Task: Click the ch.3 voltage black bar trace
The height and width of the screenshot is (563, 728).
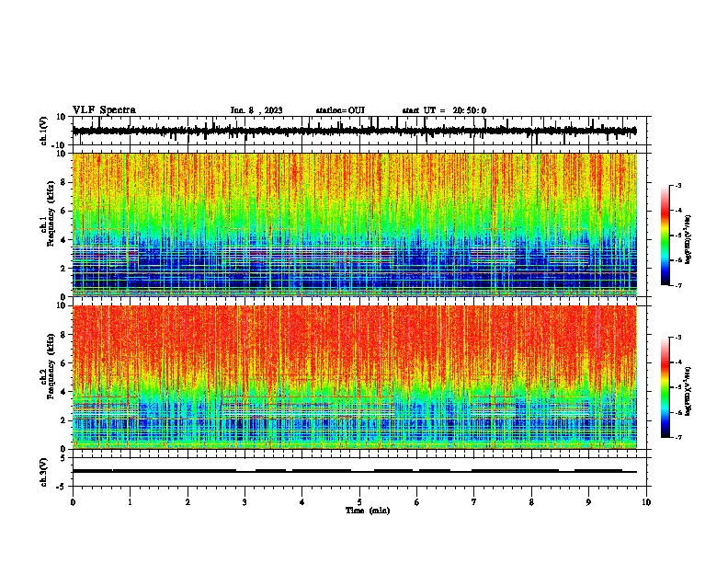Action: [354, 471]
